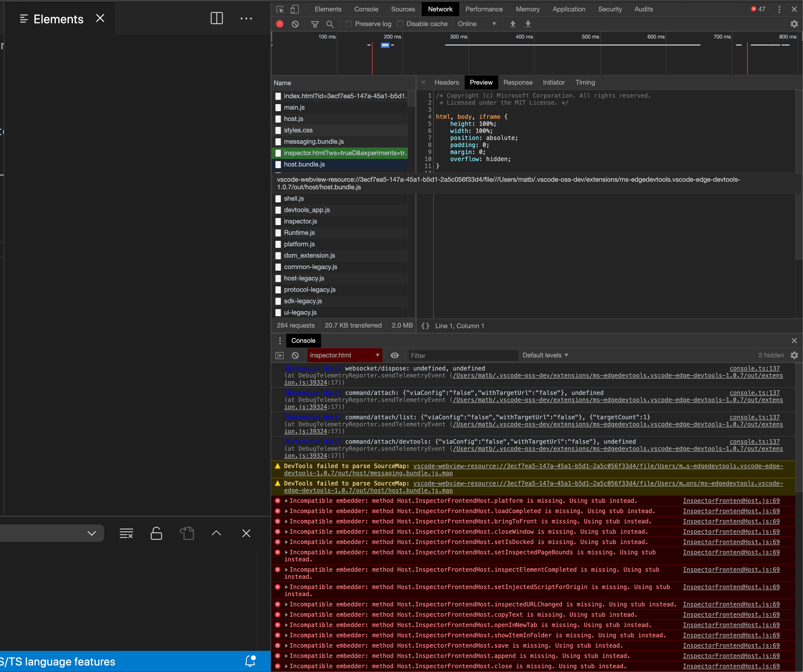Select the inspect element cursor tool
This screenshot has height=672, width=803.
280,9
